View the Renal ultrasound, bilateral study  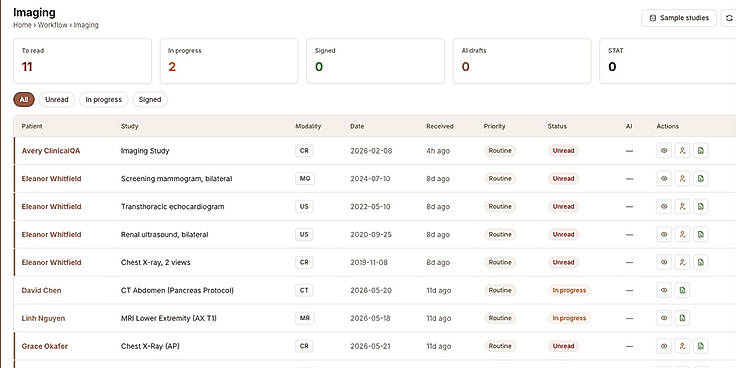(x=664, y=234)
